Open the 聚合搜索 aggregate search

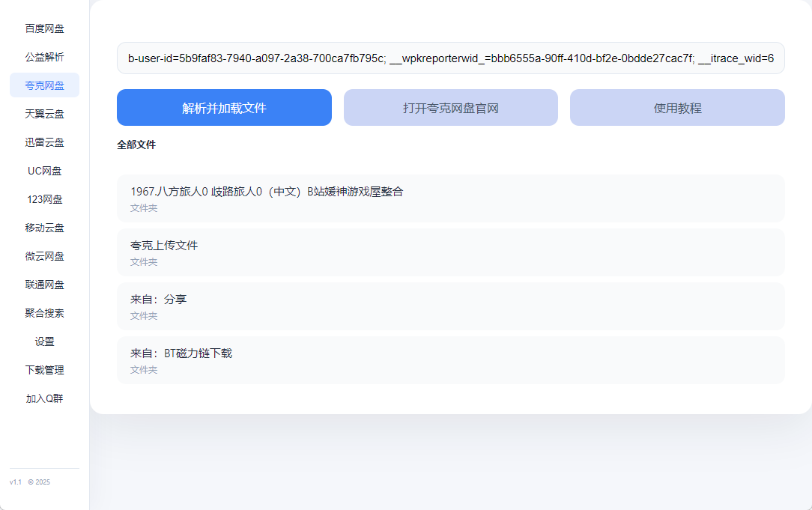tap(44, 313)
